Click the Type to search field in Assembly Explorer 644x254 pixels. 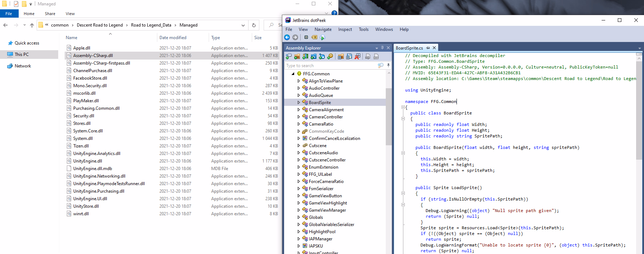pyautogui.click(x=330, y=66)
